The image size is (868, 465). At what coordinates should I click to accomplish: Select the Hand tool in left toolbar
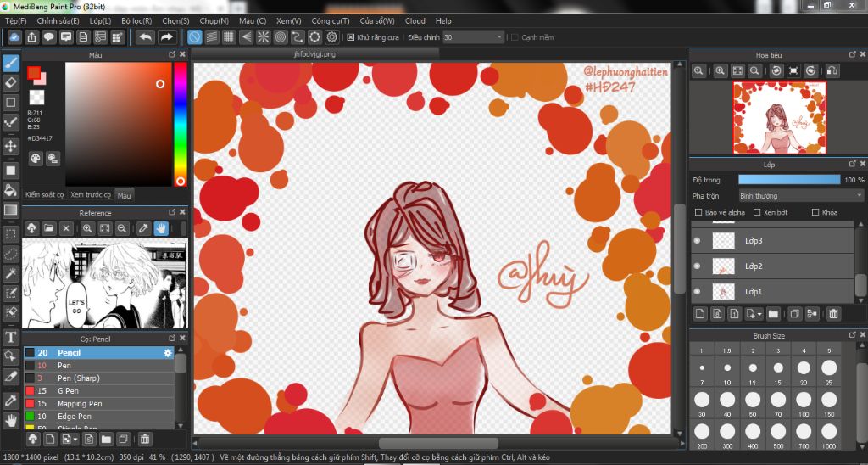pyautogui.click(x=10, y=421)
